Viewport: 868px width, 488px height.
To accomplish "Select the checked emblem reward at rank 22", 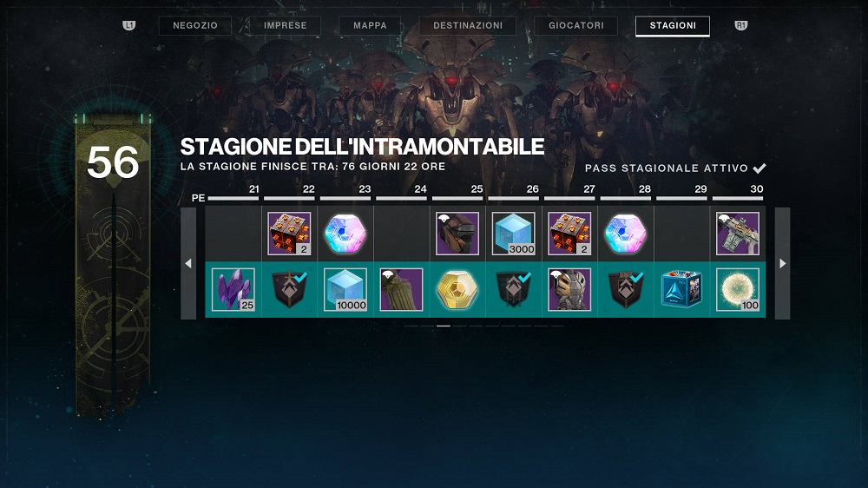I will [289, 289].
